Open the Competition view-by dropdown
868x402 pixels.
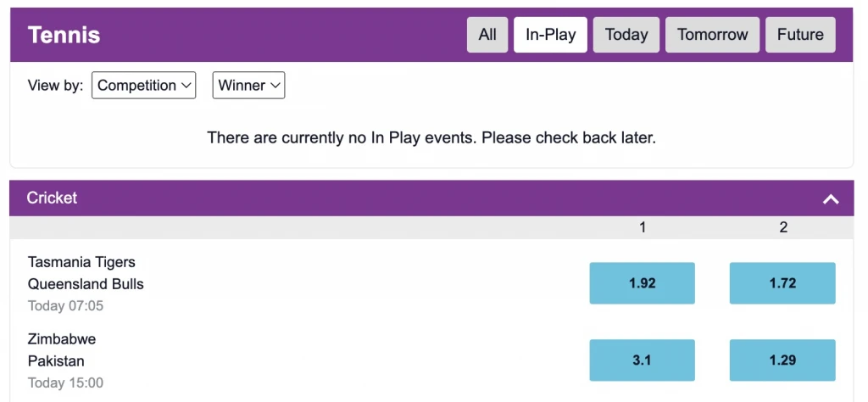pos(143,86)
